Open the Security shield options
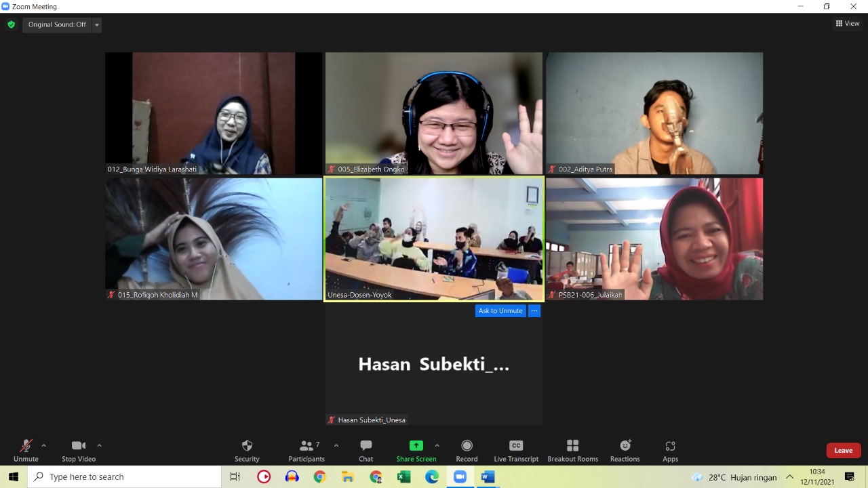Viewport: 868px width, 488px height. coord(247,450)
